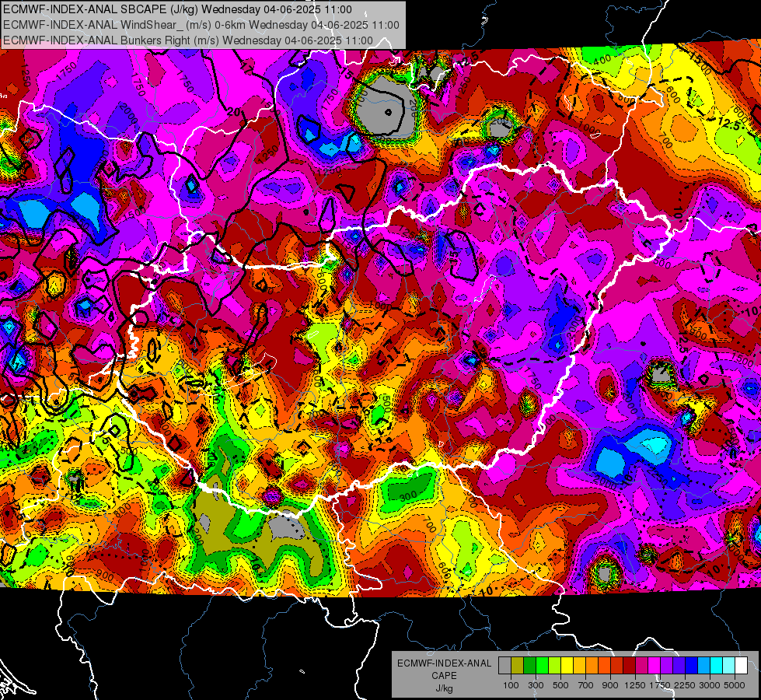Click the 1250 legend scale label

pos(635,685)
